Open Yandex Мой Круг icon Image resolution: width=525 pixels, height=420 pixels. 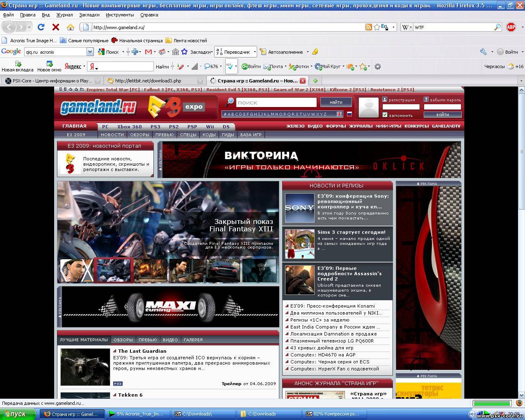(x=318, y=66)
